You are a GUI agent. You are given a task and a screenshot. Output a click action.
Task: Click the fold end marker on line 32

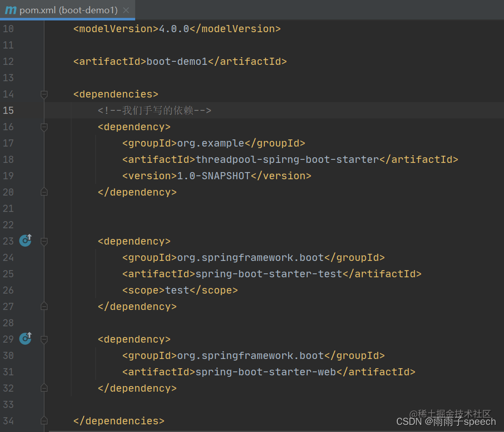coord(44,388)
